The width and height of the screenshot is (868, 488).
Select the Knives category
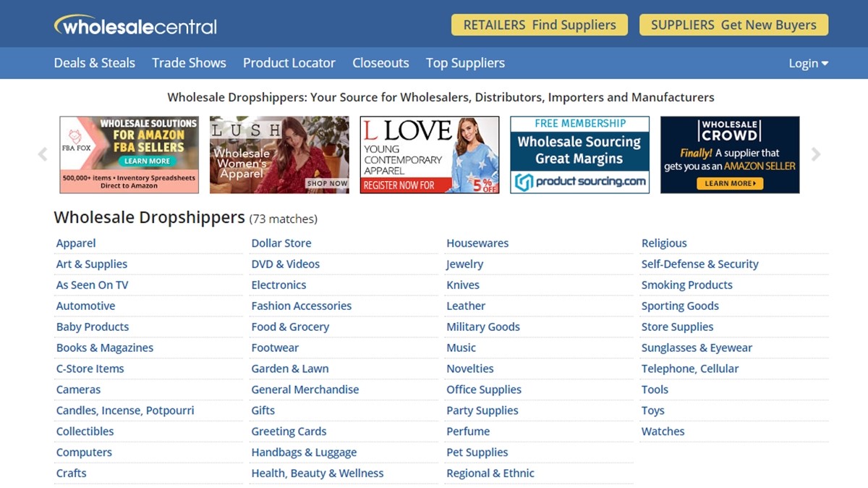[463, 285]
